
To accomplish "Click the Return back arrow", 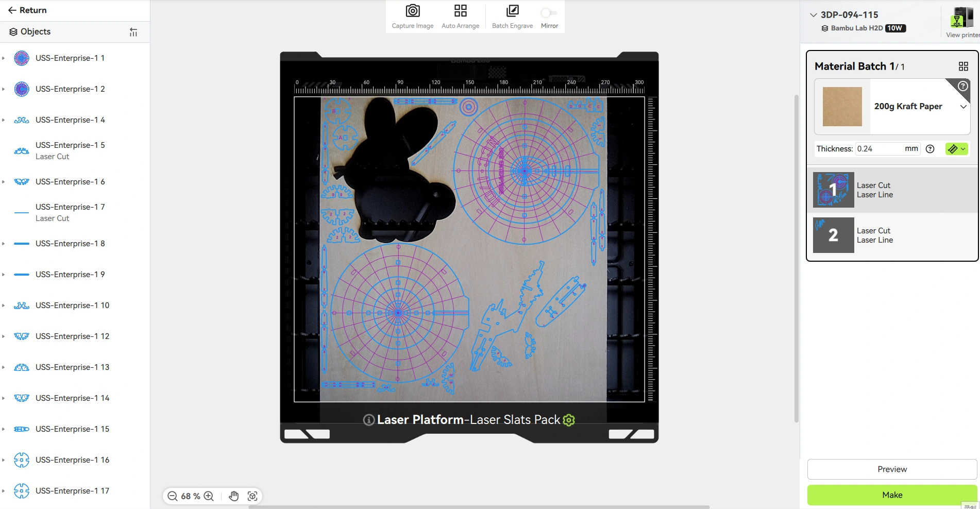I will (x=12, y=10).
